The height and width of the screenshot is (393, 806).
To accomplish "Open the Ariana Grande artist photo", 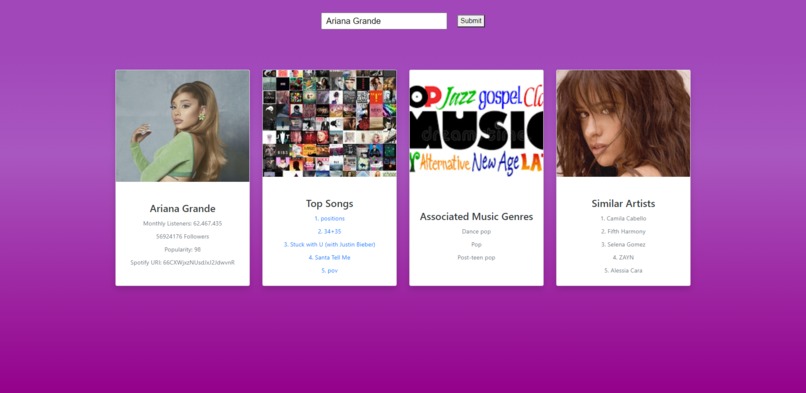I will point(182,126).
